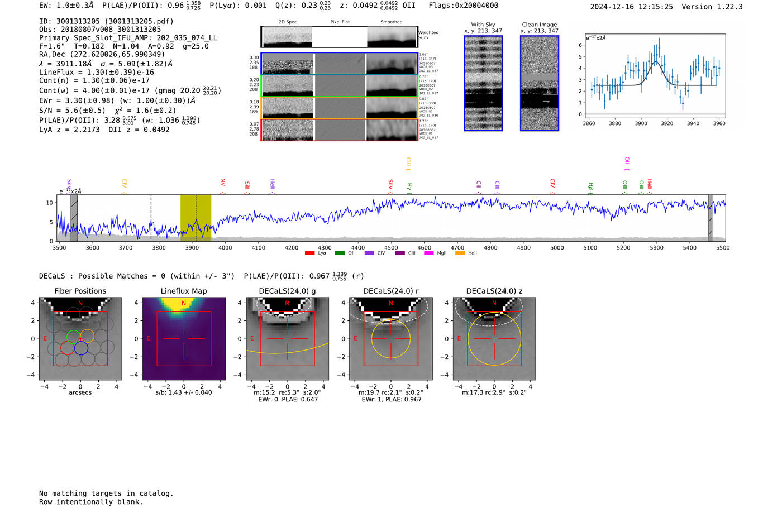Select the Weighted Sum 2D spectrum row
Viewport: 782px width, 532px height.
click(x=340, y=37)
